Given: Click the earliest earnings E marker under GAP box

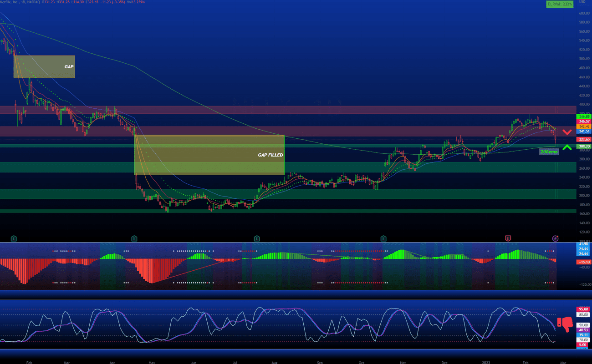Looking at the screenshot, I should click(x=14, y=238).
